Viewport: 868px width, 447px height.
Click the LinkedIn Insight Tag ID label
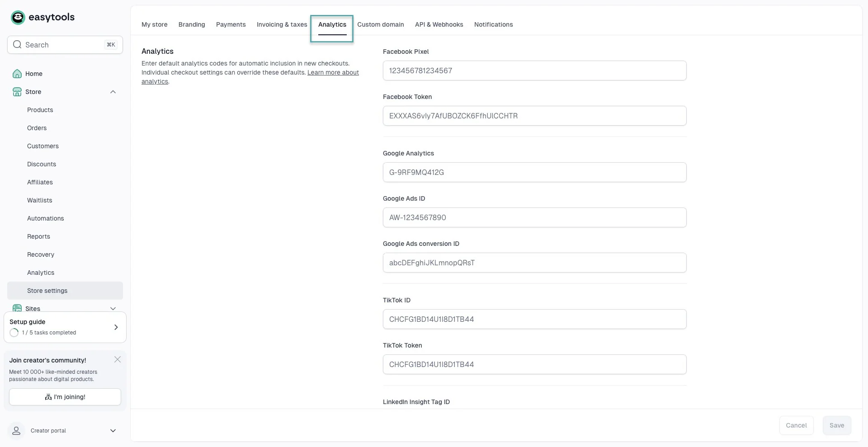click(416, 402)
